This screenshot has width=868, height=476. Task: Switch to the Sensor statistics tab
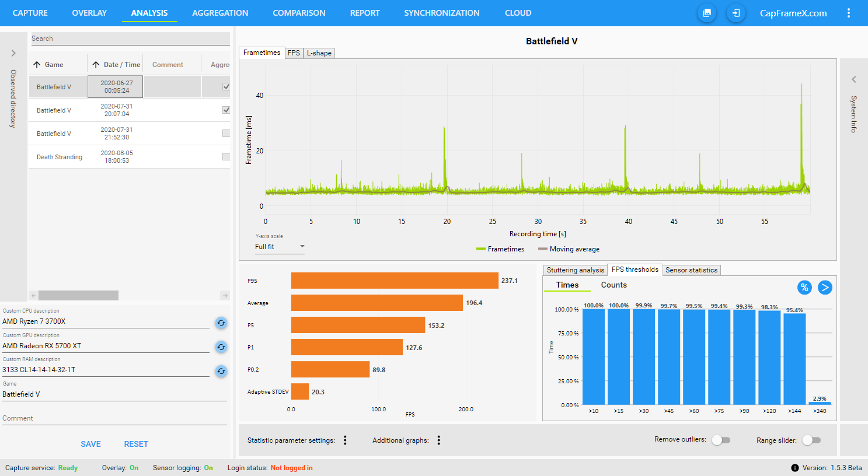click(692, 270)
